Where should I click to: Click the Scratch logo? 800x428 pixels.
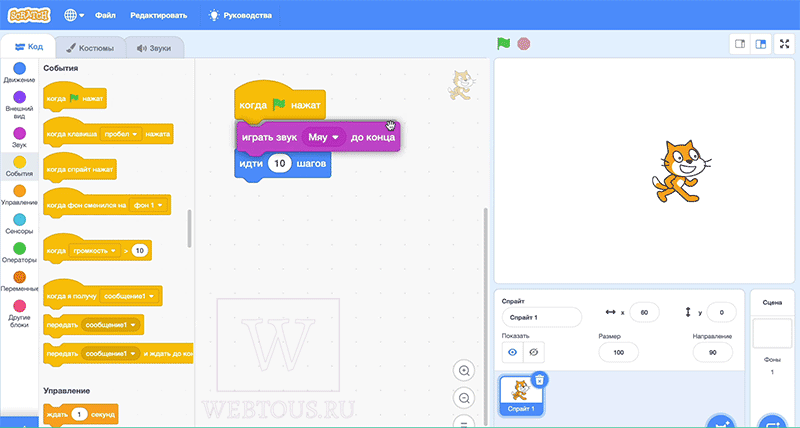[x=29, y=15]
